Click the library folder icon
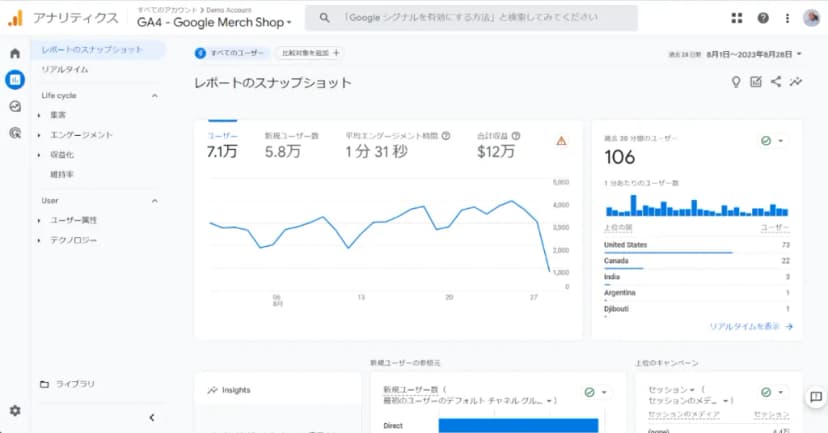Screen dimensions: 828x433 [x=45, y=384]
